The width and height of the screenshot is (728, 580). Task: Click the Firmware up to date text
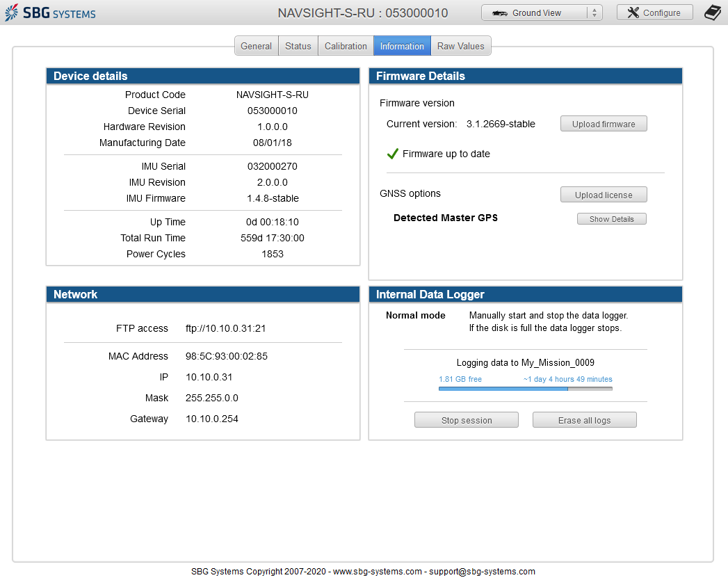[446, 154]
